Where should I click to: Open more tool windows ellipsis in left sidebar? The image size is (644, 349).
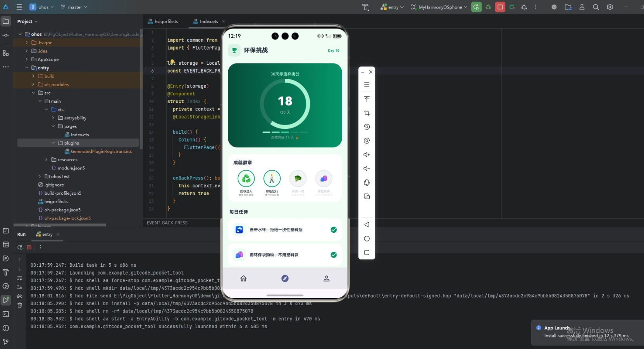[6, 67]
